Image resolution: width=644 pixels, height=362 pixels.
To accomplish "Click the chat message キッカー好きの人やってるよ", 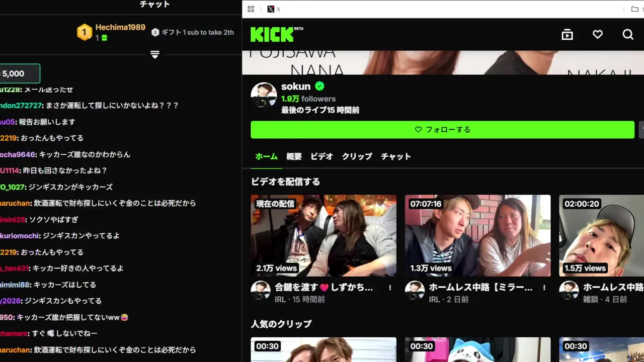I will 78,268.
